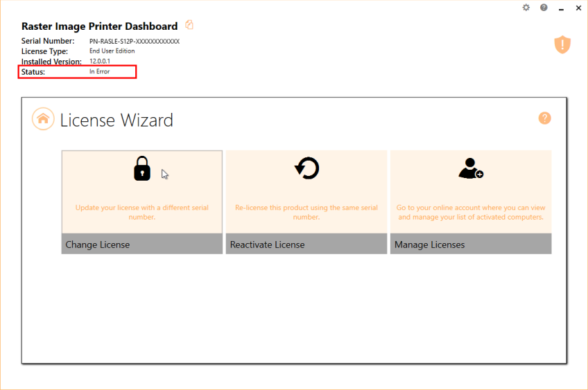This screenshot has width=588, height=390.
Task: Click the user-plus Manage Licenses icon
Action: click(471, 168)
